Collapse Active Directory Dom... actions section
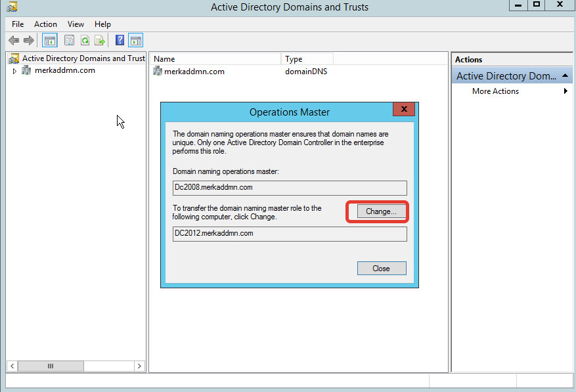The width and height of the screenshot is (576, 392). [x=565, y=76]
